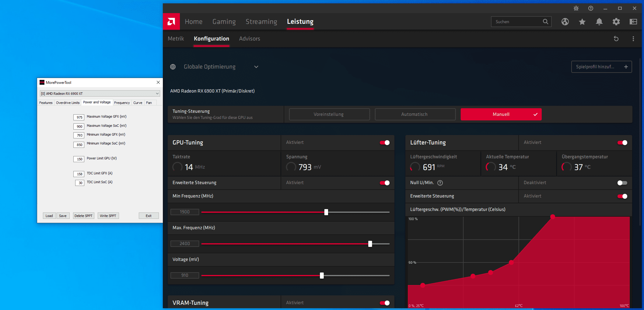Click the search magnifier icon
This screenshot has width=644, height=310.
point(545,22)
